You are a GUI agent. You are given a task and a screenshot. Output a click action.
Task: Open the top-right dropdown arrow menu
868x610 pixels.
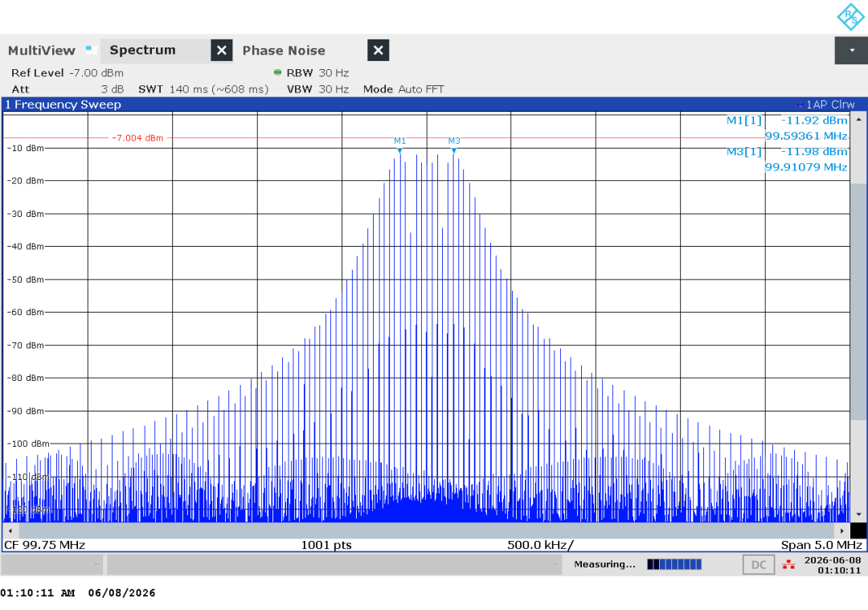[x=851, y=51]
